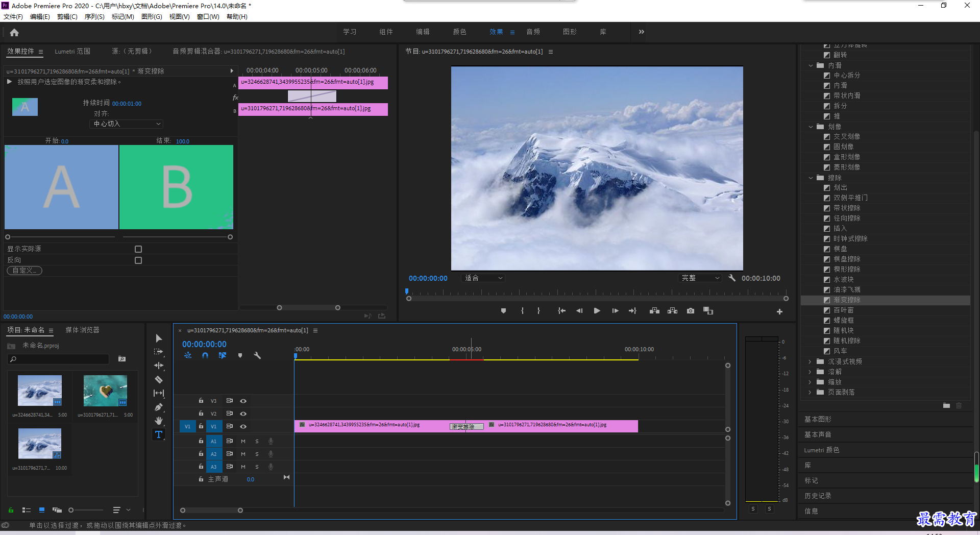Open the 适合 zoom level dropdown
The image size is (980, 535).
[x=483, y=278]
